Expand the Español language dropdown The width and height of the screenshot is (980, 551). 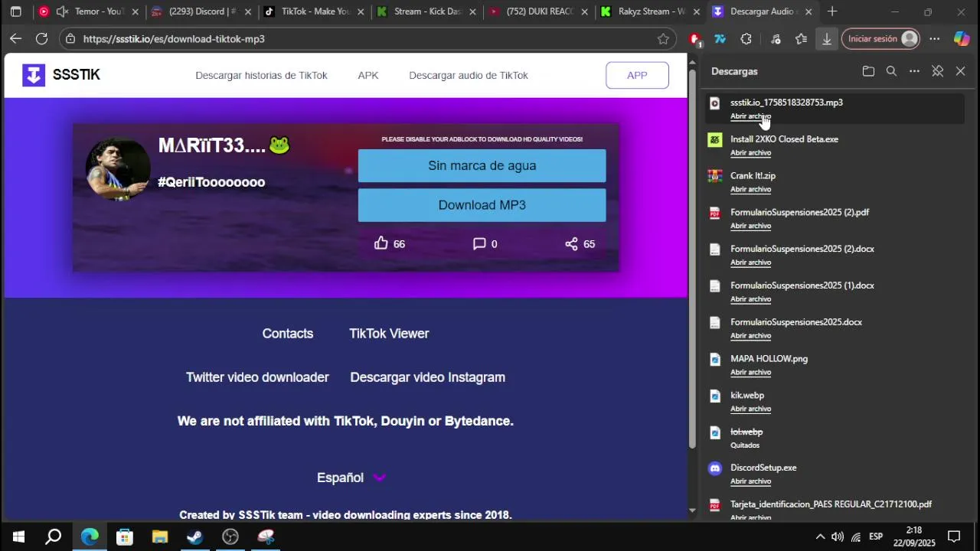(x=351, y=478)
